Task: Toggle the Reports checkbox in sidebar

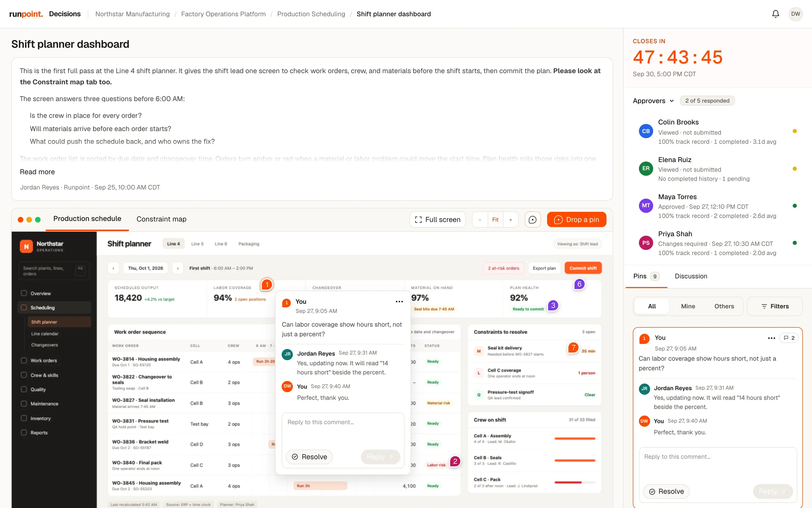Action: point(24,432)
